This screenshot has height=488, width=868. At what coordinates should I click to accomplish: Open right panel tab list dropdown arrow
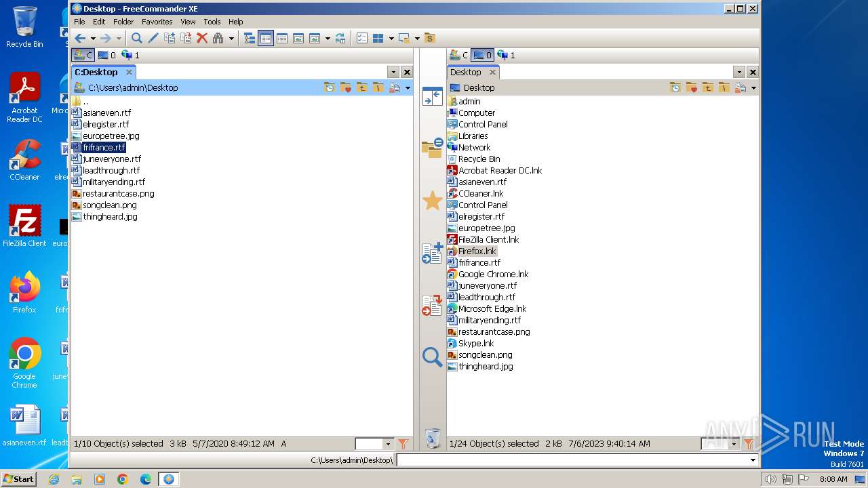[739, 72]
